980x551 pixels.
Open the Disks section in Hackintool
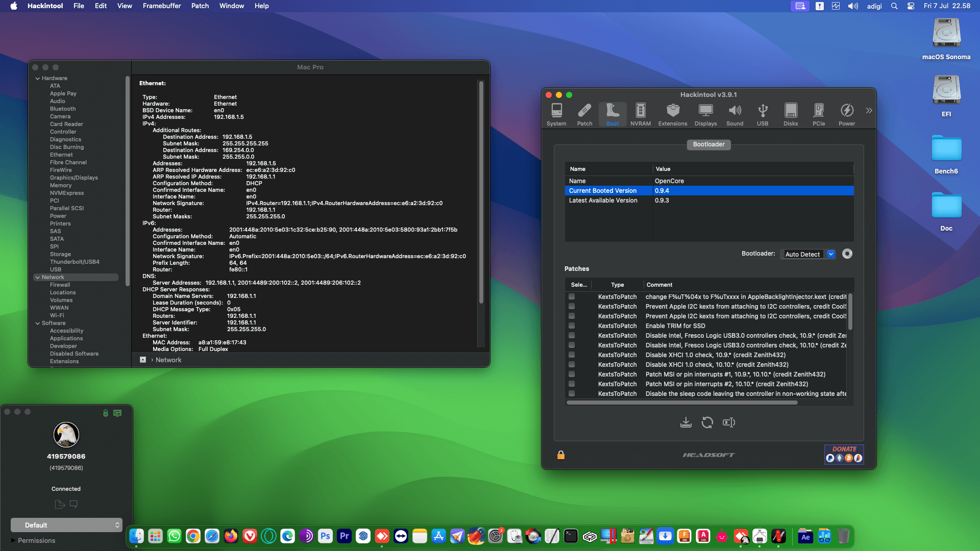coord(791,115)
